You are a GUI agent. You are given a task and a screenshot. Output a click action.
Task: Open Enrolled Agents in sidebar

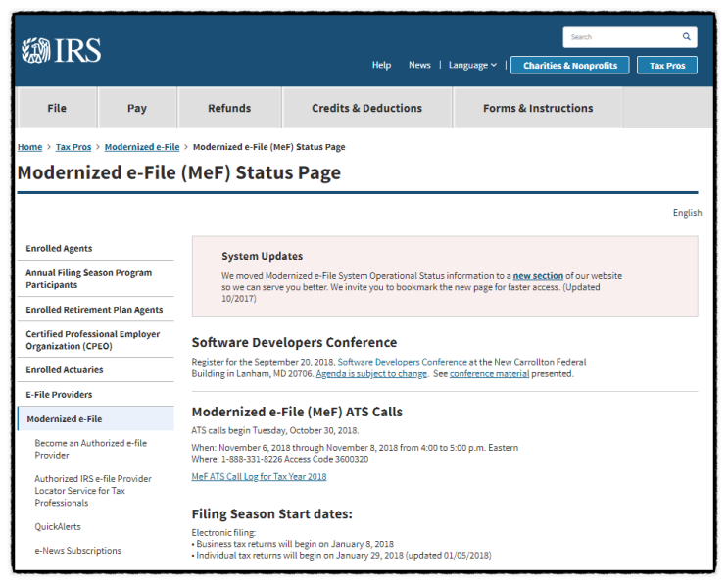tap(59, 248)
